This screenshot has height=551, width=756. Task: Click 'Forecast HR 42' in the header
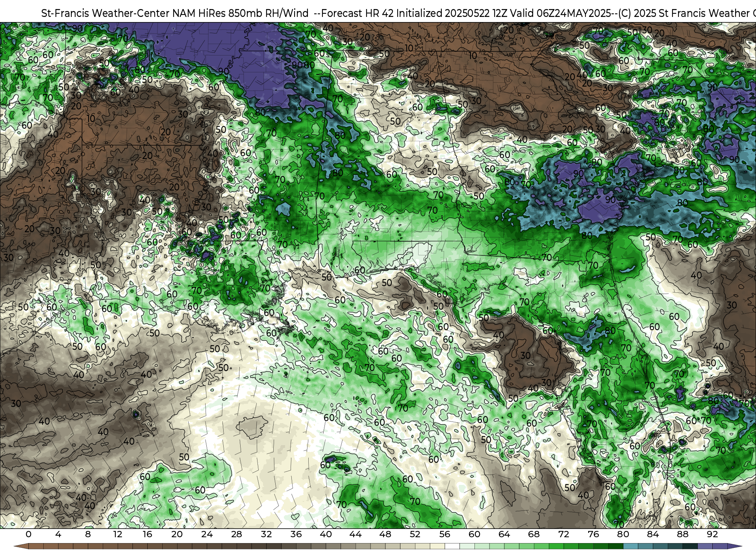pos(357,13)
